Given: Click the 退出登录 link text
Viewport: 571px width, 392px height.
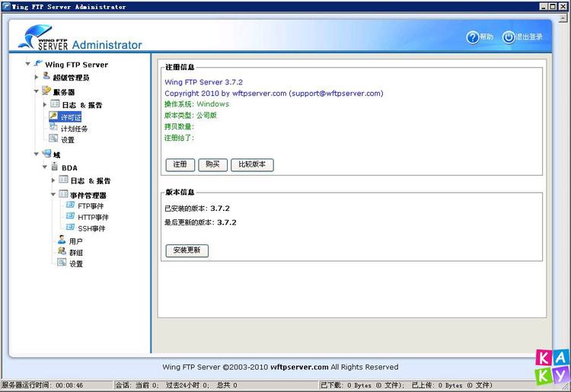Looking at the screenshot, I should (x=529, y=37).
